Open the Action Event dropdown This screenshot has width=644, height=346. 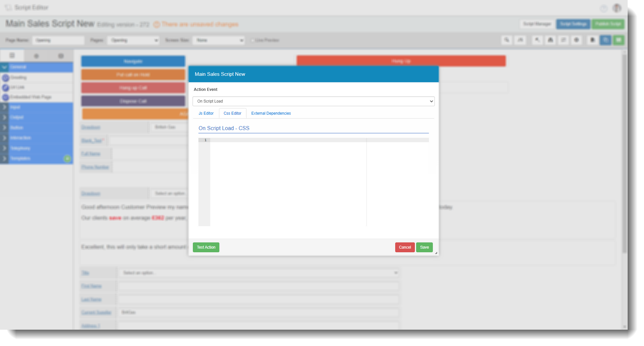[314, 101]
